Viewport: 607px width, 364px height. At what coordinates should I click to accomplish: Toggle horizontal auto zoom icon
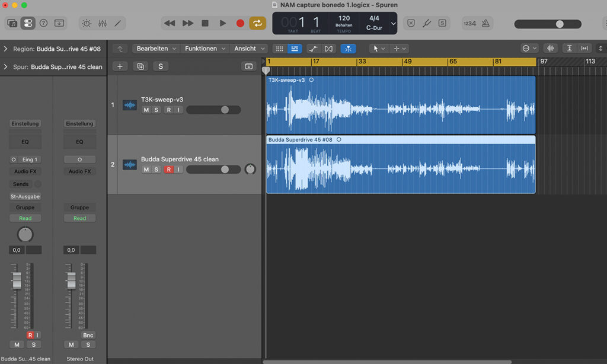pyautogui.click(x=584, y=49)
